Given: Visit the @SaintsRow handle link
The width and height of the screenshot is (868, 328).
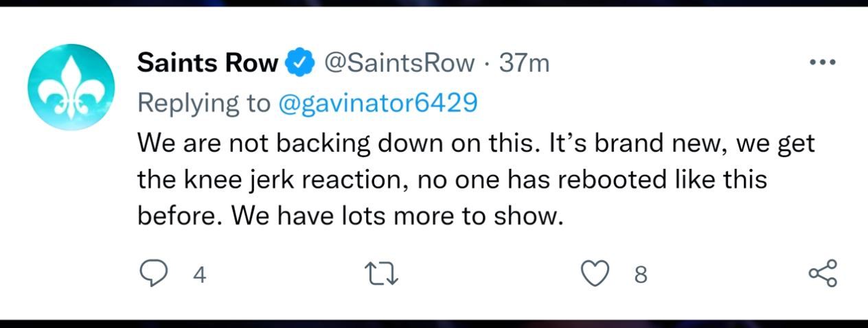Looking at the screenshot, I should coord(398,63).
